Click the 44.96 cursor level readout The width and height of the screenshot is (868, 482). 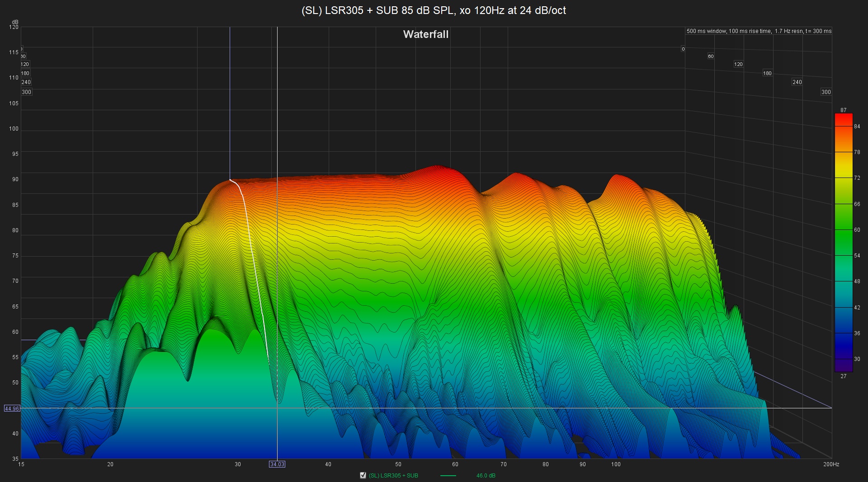[x=12, y=408]
